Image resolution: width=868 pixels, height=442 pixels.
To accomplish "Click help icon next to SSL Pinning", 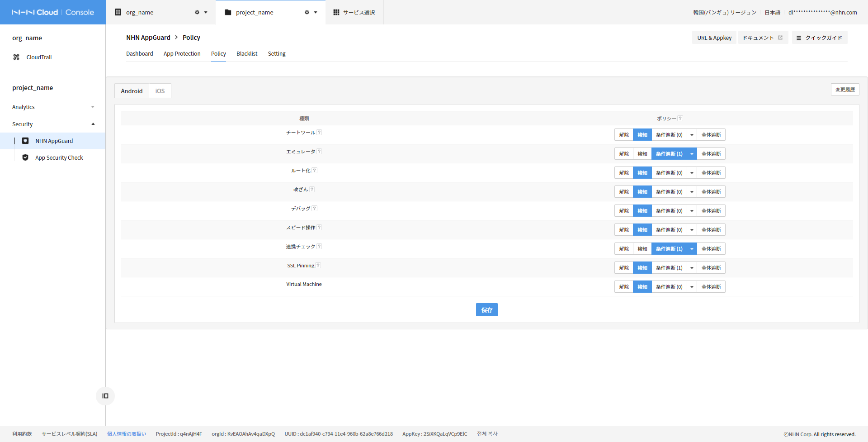I will coord(318,265).
